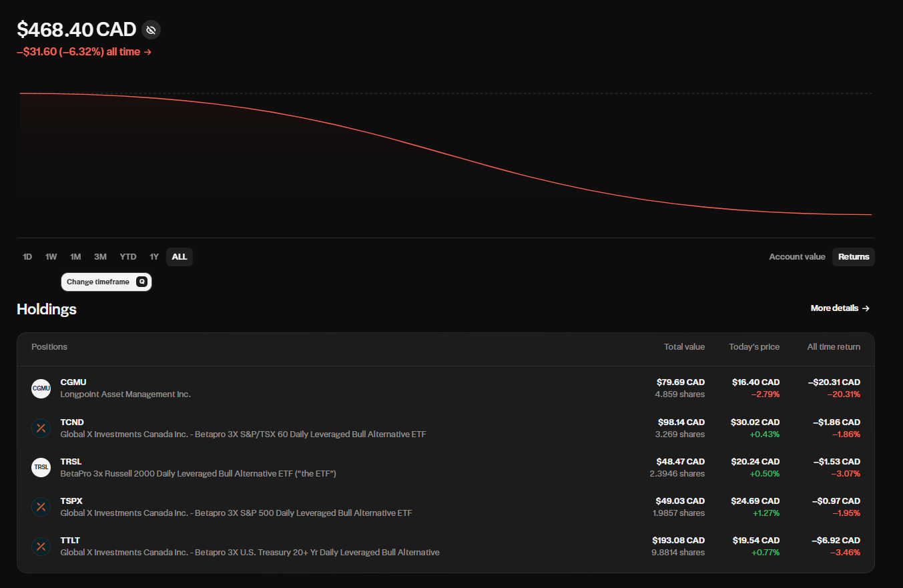Click the All time return column header
Image resolution: width=903 pixels, height=588 pixels.
pyautogui.click(x=833, y=347)
